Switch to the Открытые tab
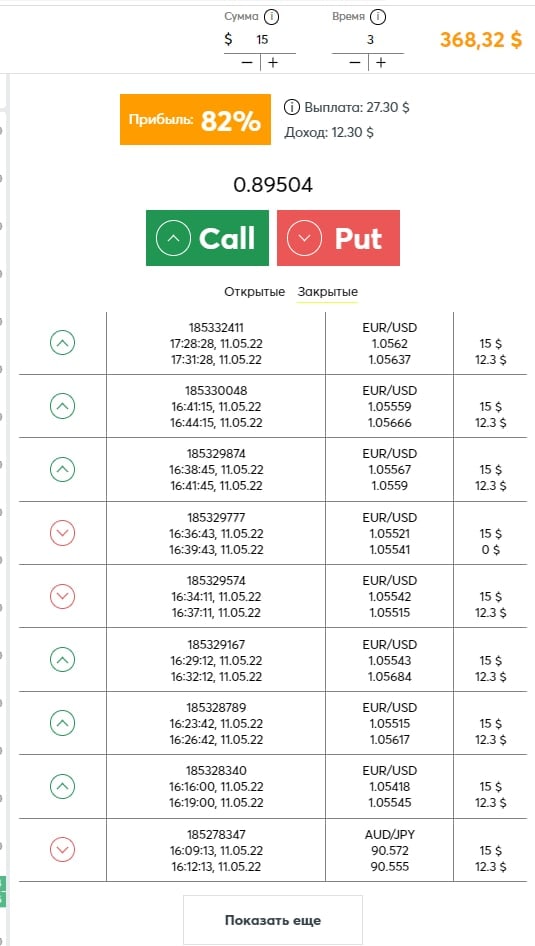535x946 pixels. (255, 291)
